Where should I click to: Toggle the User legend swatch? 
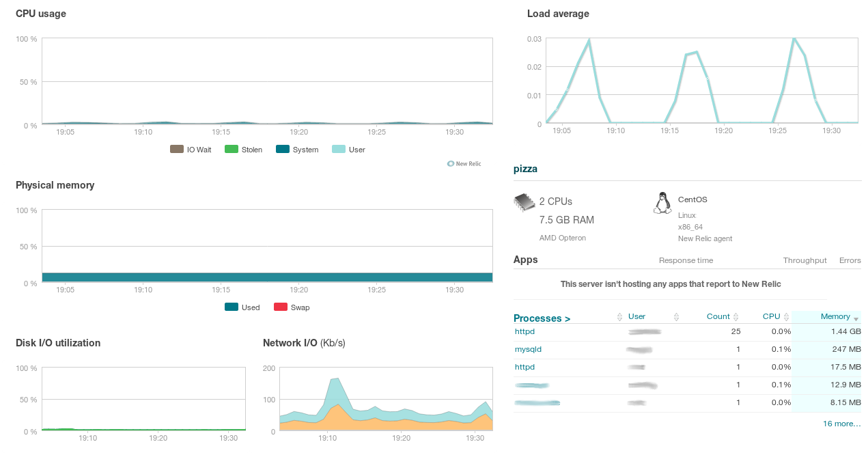click(x=338, y=149)
